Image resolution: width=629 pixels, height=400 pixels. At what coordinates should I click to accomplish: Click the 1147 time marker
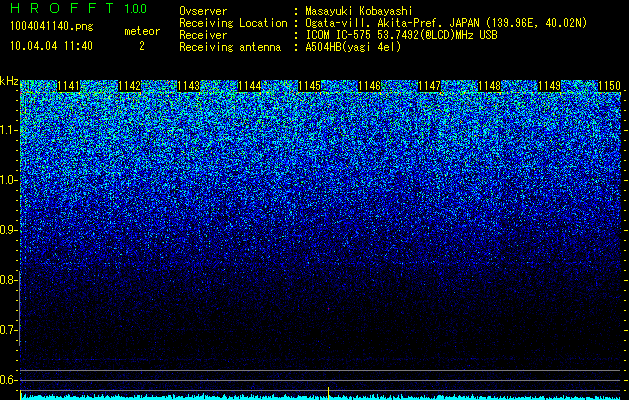pyautogui.click(x=429, y=86)
